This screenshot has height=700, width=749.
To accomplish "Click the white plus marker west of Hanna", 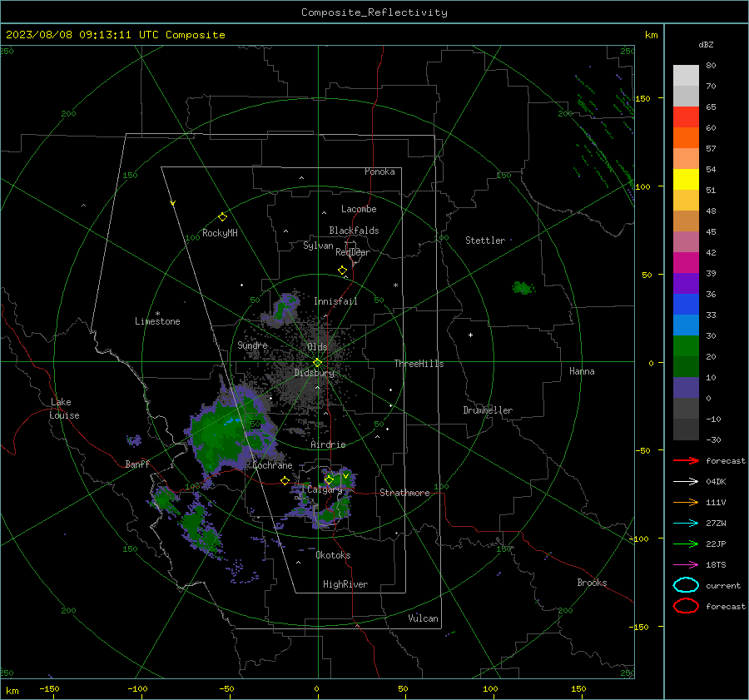I will point(470,335).
